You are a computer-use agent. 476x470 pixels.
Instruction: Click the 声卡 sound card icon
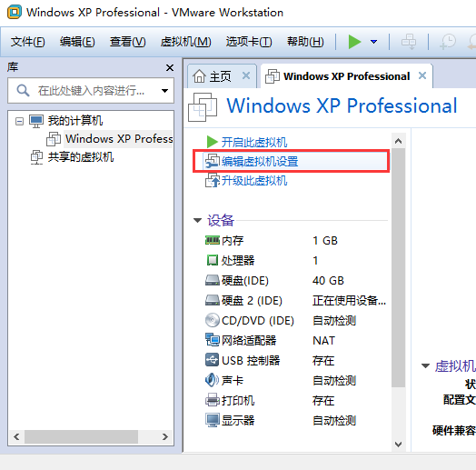point(212,380)
